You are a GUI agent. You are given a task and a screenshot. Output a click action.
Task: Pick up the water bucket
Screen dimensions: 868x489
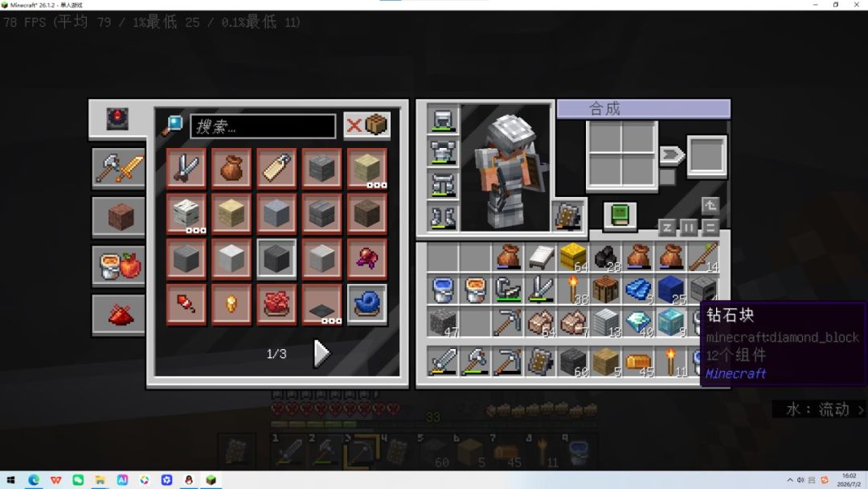[x=443, y=290]
